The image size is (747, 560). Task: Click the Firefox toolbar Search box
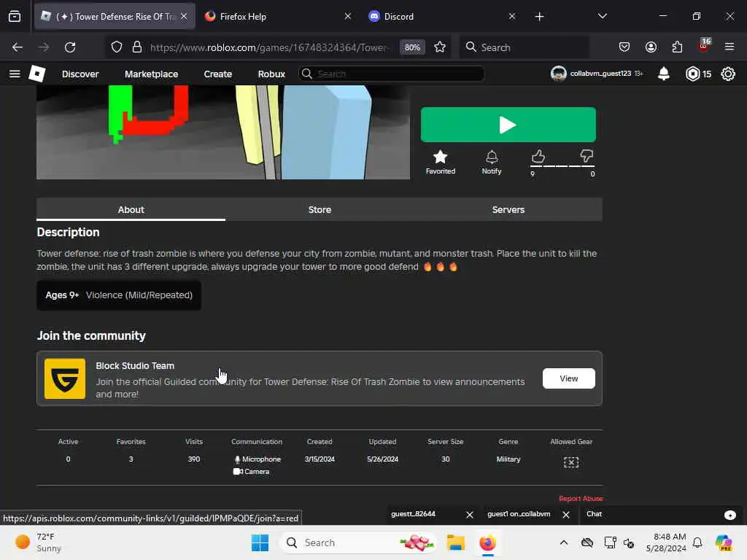point(524,47)
